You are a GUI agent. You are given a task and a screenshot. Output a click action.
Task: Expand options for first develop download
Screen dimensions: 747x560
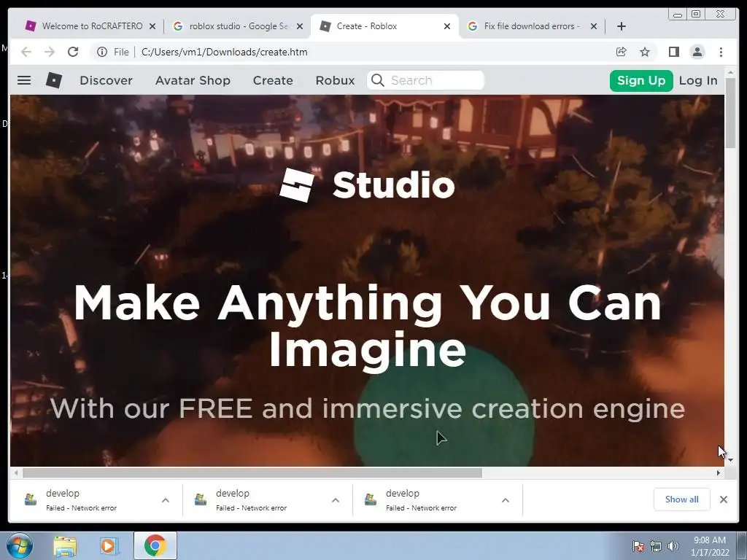tap(166, 500)
